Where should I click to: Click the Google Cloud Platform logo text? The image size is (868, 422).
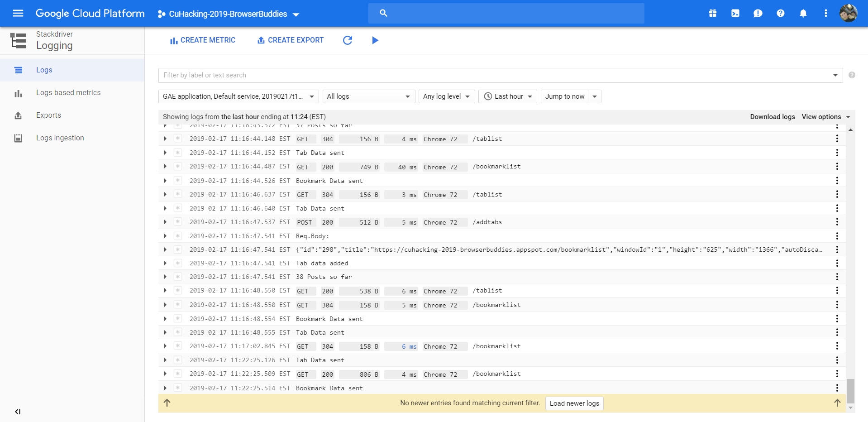pyautogui.click(x=90, y=14)
